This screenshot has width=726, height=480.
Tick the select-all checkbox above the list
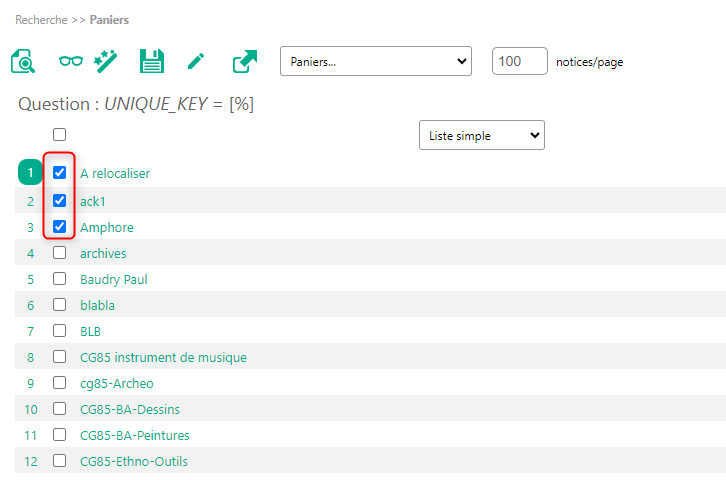click(x=59, y=135)
